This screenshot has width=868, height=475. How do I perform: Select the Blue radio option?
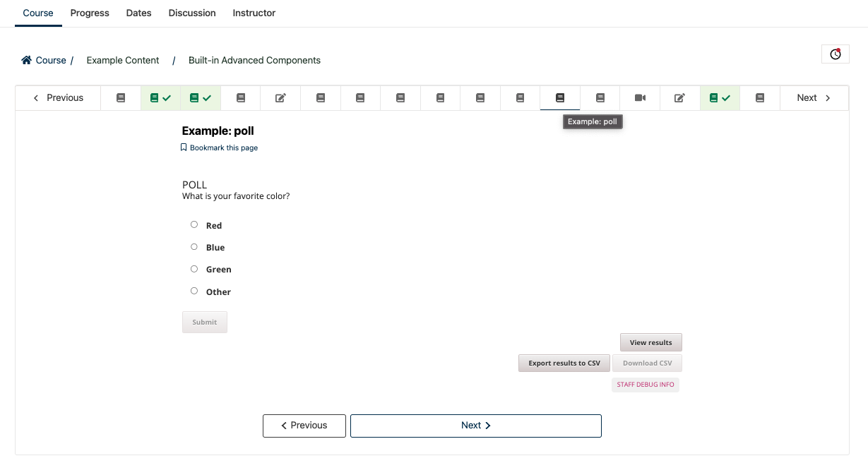194,247
